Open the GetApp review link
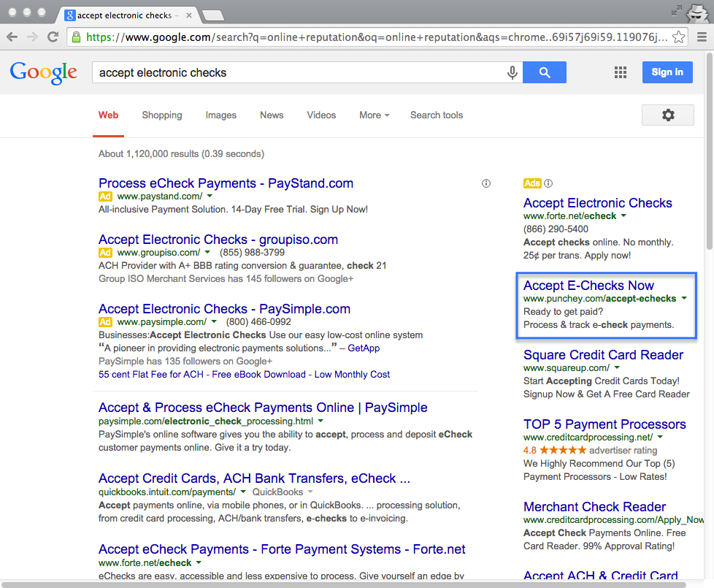Screen dimensions: 714x588 (x=364, y=348)
